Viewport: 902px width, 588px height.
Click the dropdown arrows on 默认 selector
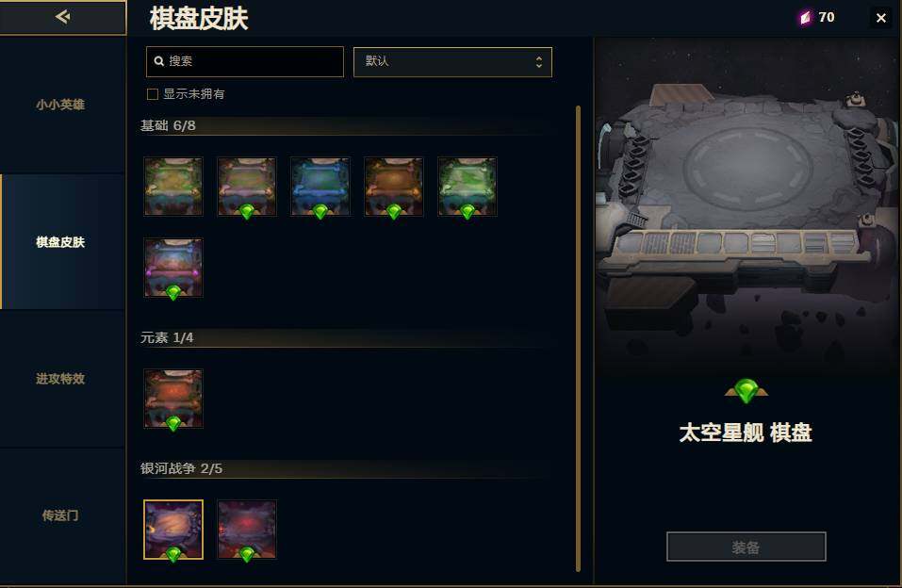[539, 61]
